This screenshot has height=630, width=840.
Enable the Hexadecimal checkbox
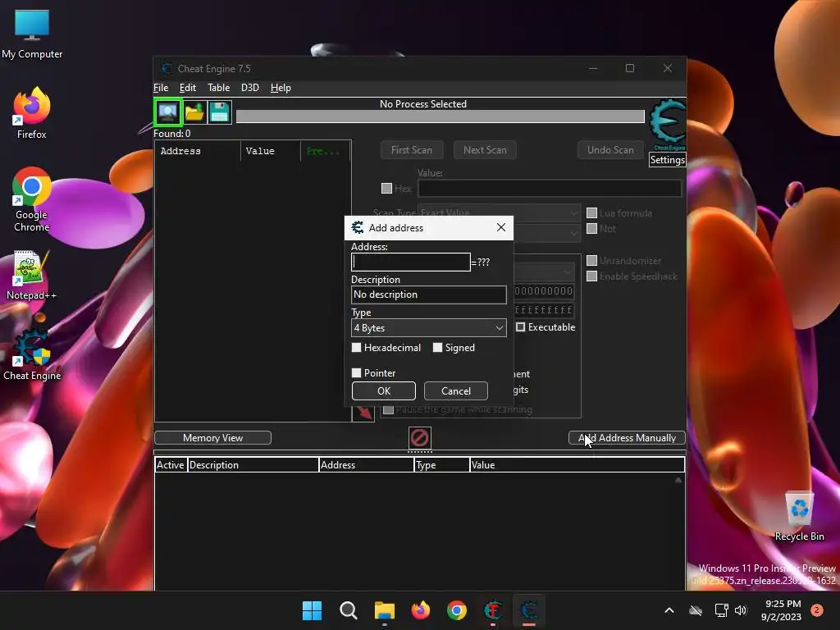coord(356,348)
